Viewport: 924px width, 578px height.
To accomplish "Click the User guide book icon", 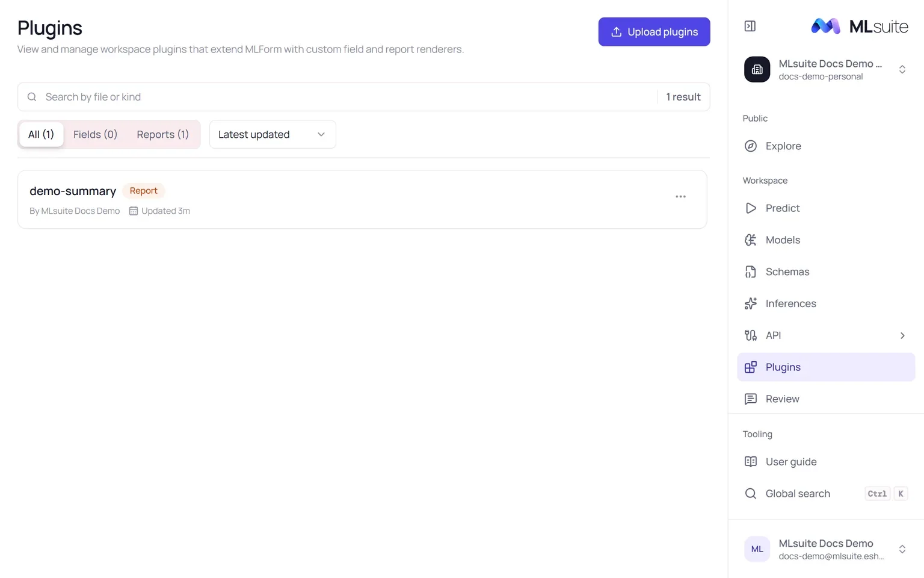I will (x=751, y=462).
